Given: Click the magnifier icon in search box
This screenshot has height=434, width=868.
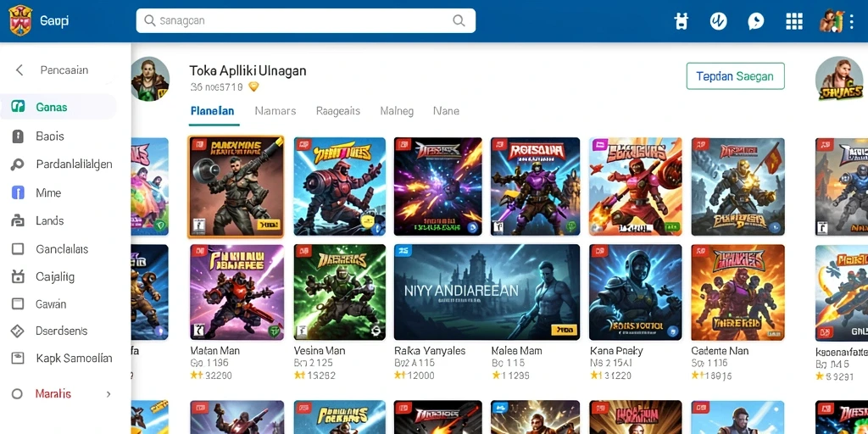Looking at the screenshot, I should coord(459,20).
